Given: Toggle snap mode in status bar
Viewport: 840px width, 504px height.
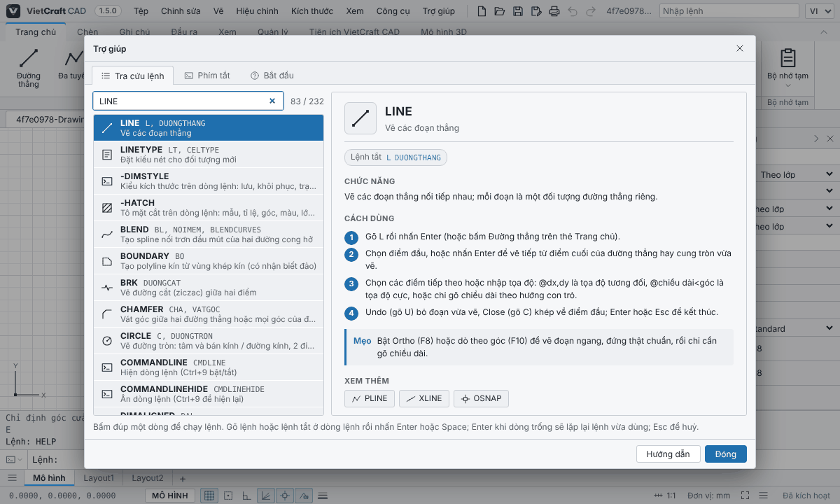Looking at the screenshot, I should click(x=227, y=496).
